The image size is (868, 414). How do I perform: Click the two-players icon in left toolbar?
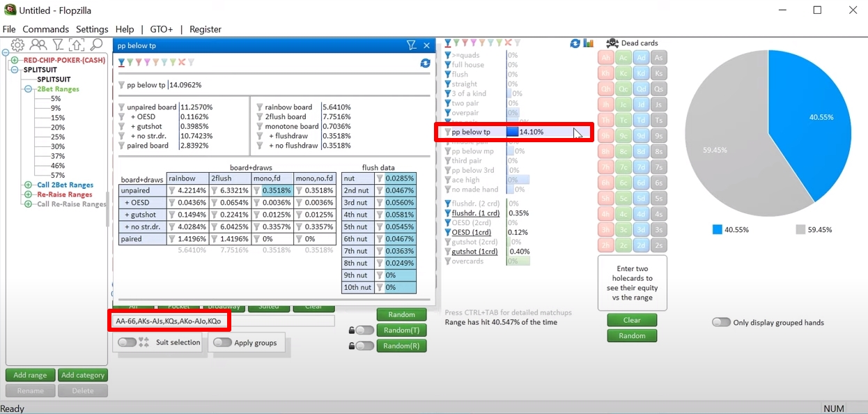[x=38, y=45]
